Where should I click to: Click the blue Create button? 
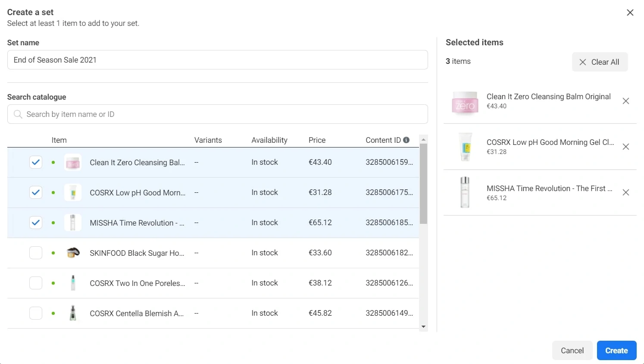tap(616, 351)
